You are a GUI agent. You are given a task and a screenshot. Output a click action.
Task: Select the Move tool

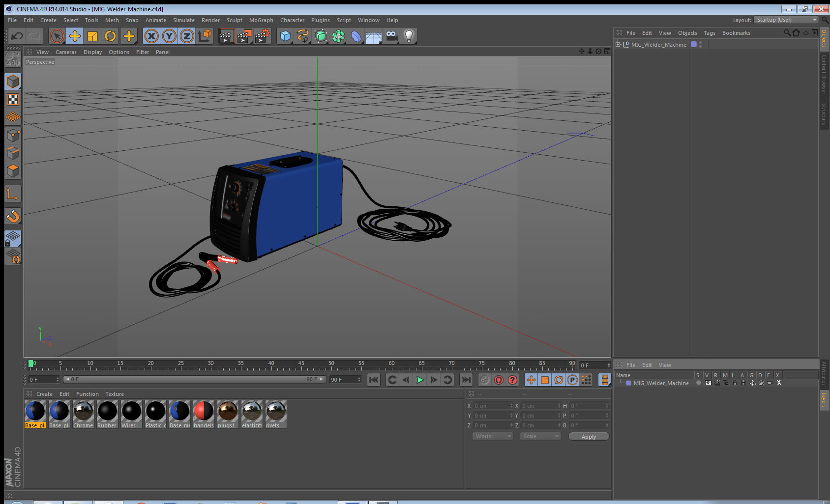coord(75,36)
